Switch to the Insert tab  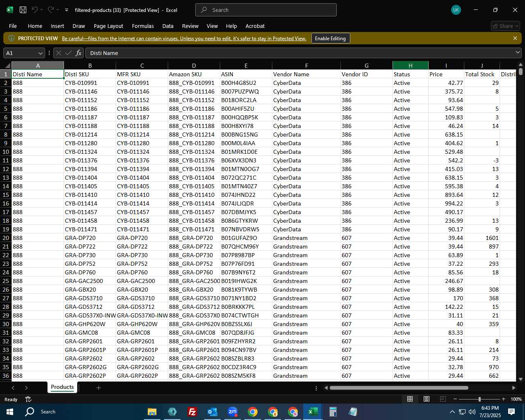[57, 26]
